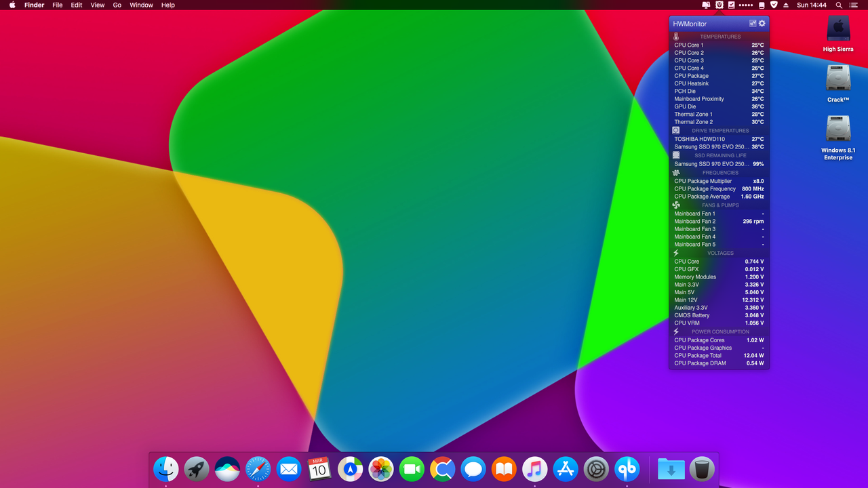Open HWMonitor graph window icon

(753, 23)
